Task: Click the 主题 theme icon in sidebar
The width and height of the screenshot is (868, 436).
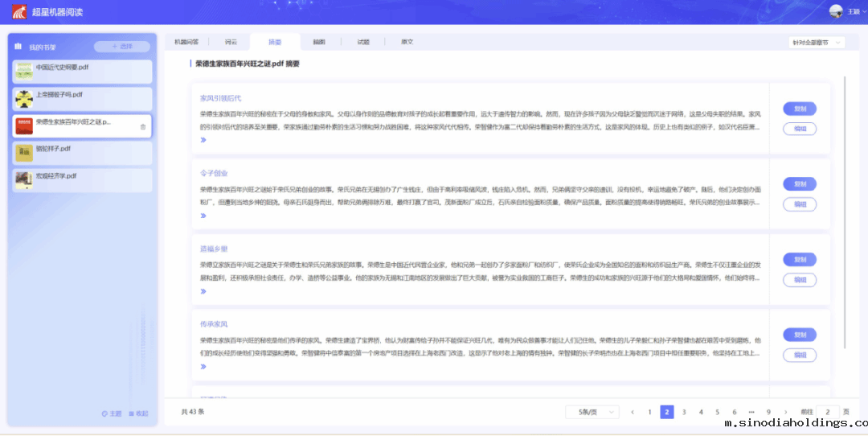Action: click(x=104, y=413)
